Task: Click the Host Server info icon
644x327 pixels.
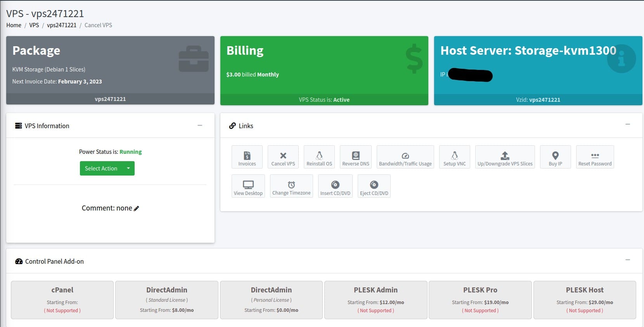Action: tap(621, 59)
